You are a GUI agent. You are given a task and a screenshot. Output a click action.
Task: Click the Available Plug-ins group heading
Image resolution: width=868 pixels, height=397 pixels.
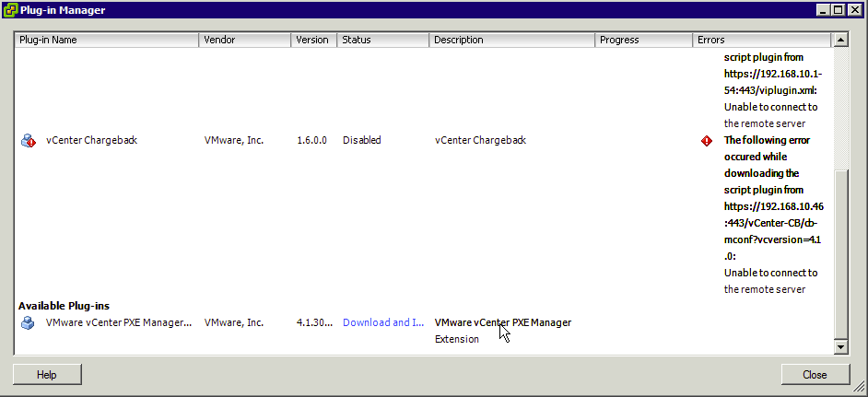[64, 306]
